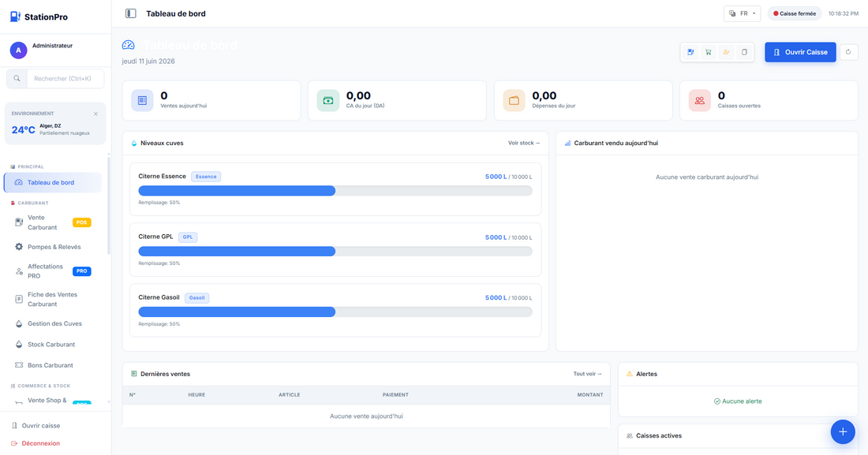The width and height of the screenshot is (868, 455).
Task: Focus the Rechercher search field
Action: pyautogui.click(x=65, y=79)
